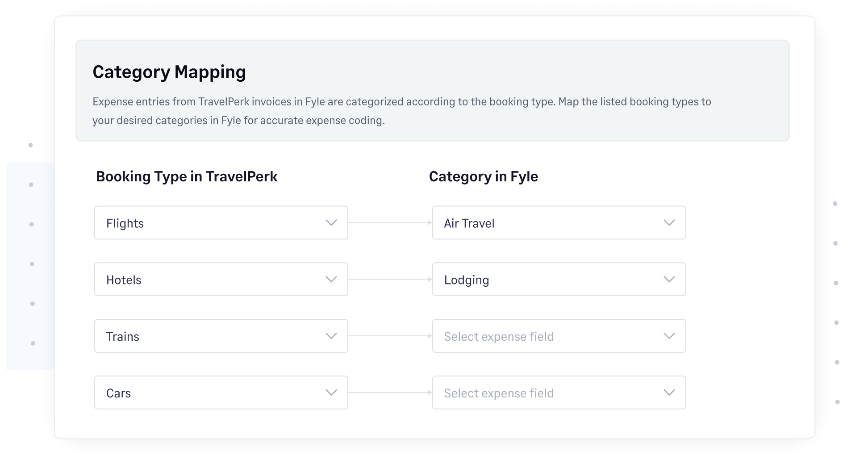Click the chevron beside Lodging
Screen dimensions: 868x464
pos(669,280)
